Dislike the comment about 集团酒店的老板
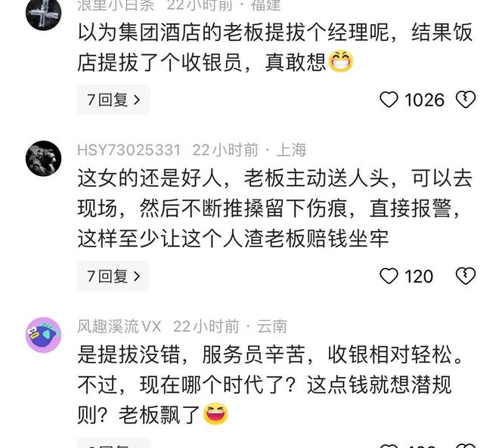 coord(466,100)
